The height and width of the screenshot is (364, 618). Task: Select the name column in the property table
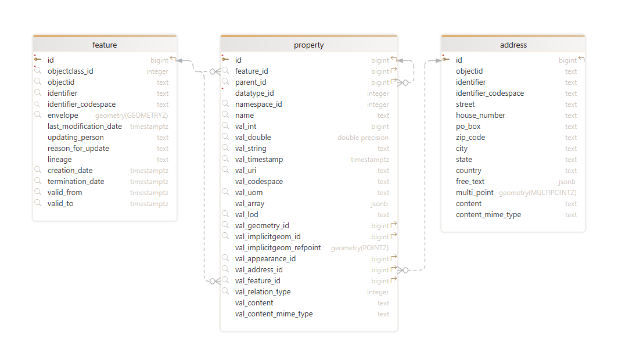pyautogui.click(x=245, y=115)
